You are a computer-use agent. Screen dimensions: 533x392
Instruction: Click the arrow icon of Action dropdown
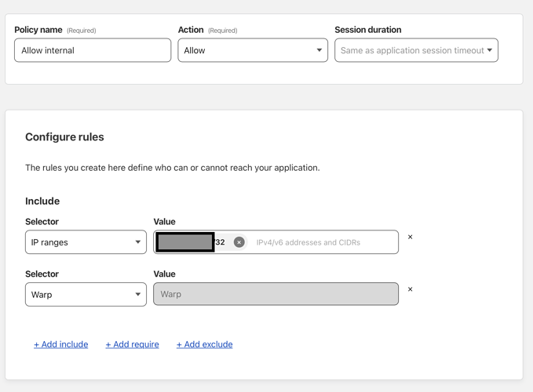[x=319, y=50]
